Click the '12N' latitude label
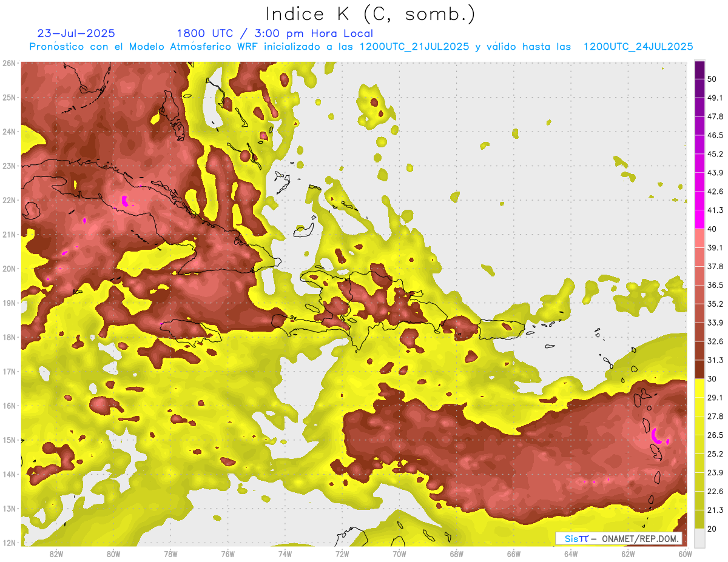Image resolution: width=728 pixels, height=562 pixels. point(9,543)
